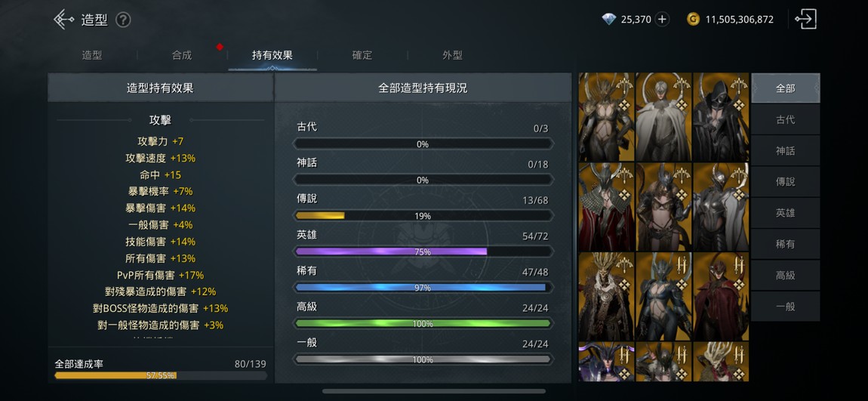Click the back arrow icon beside 造型

coord(63,20)
